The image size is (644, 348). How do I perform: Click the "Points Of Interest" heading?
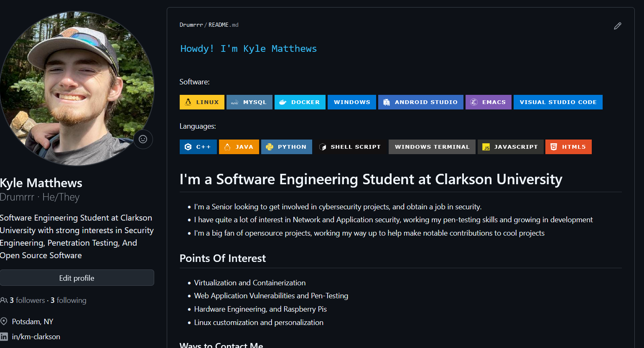(x=223, y=258)
